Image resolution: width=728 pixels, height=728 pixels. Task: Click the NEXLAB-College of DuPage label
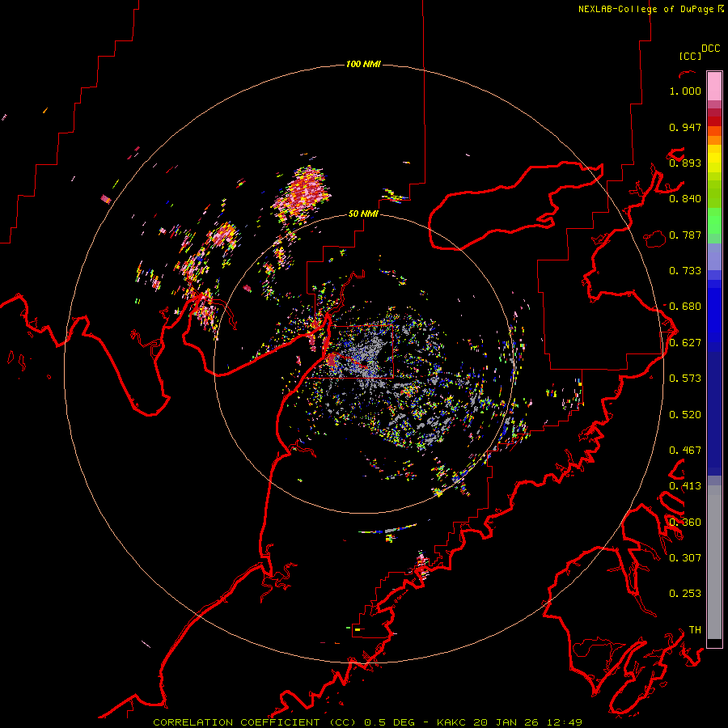pos(651,9)
